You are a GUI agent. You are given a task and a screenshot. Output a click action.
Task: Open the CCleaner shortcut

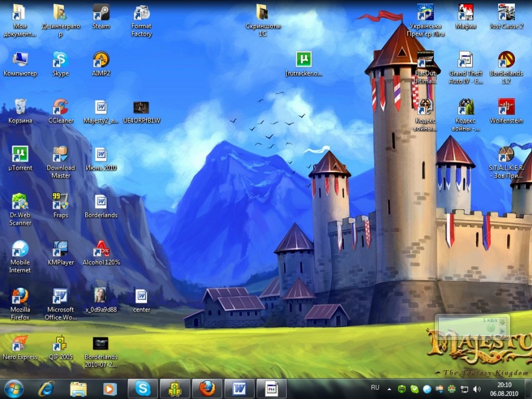(x=61, y=111)
